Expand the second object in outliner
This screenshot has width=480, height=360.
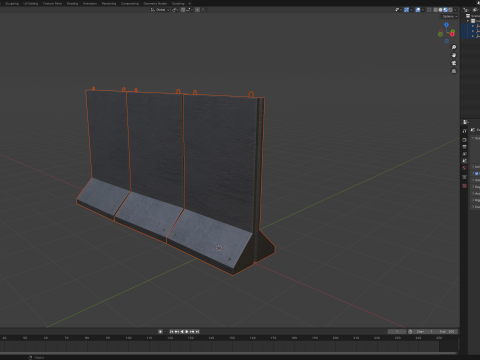(x=473, y=31)
